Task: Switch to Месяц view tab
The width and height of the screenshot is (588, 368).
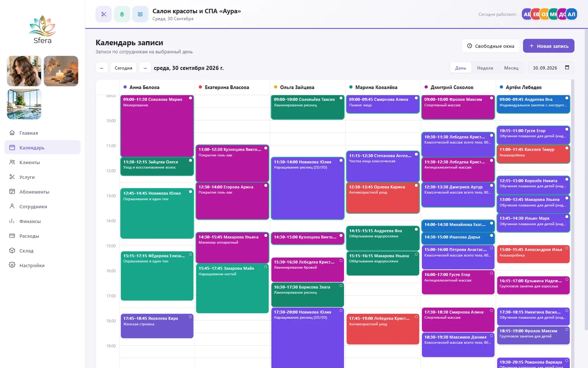Action: (511, 68)
